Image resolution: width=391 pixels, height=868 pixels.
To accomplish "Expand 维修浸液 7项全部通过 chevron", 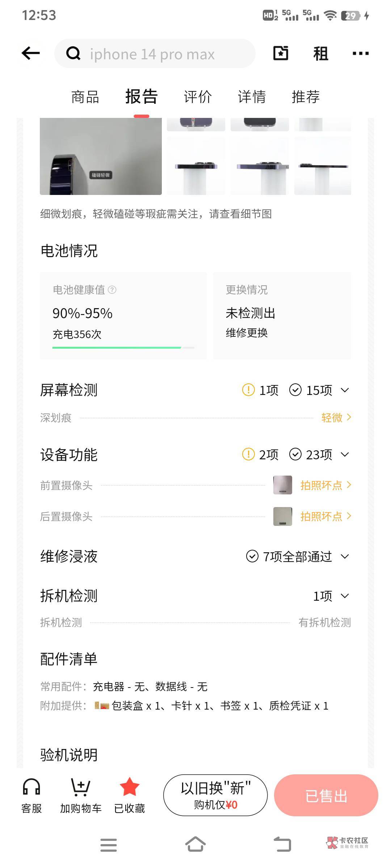I will point(345,557).
